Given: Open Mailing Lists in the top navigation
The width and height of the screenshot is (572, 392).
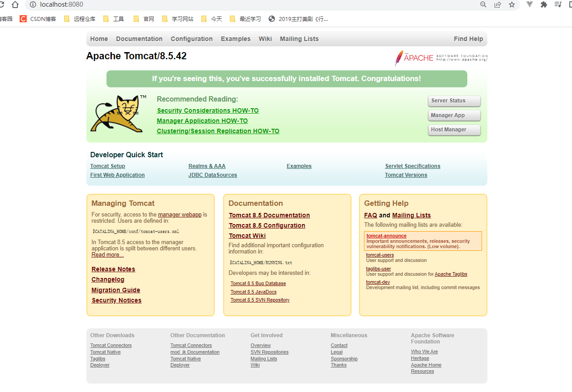Looking at the screenshot, I should (x=299, y=39).
